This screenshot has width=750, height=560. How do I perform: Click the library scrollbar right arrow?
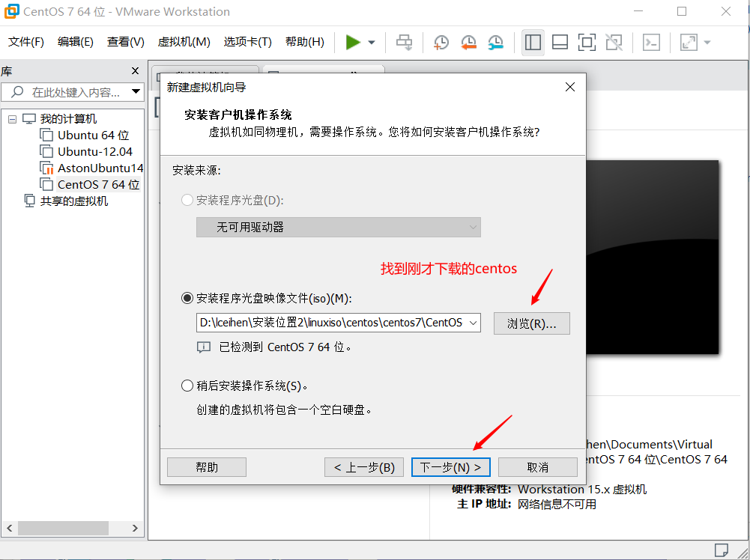[135, 528]
